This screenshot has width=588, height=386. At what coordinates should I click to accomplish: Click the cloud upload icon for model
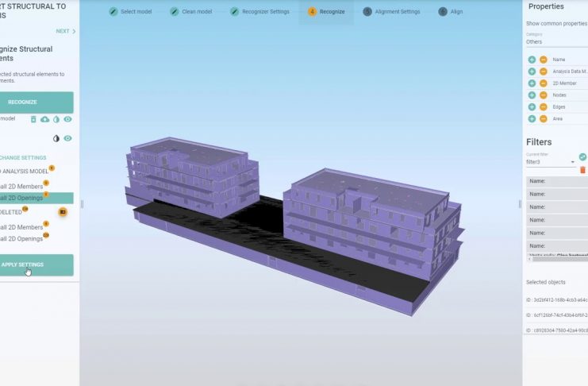pos(44,119)
